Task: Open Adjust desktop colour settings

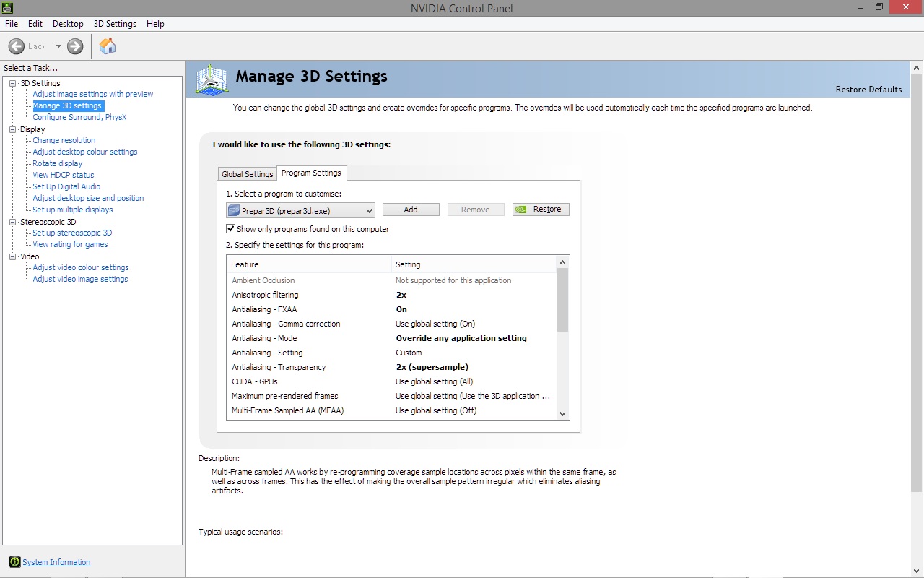Action: 85,152
